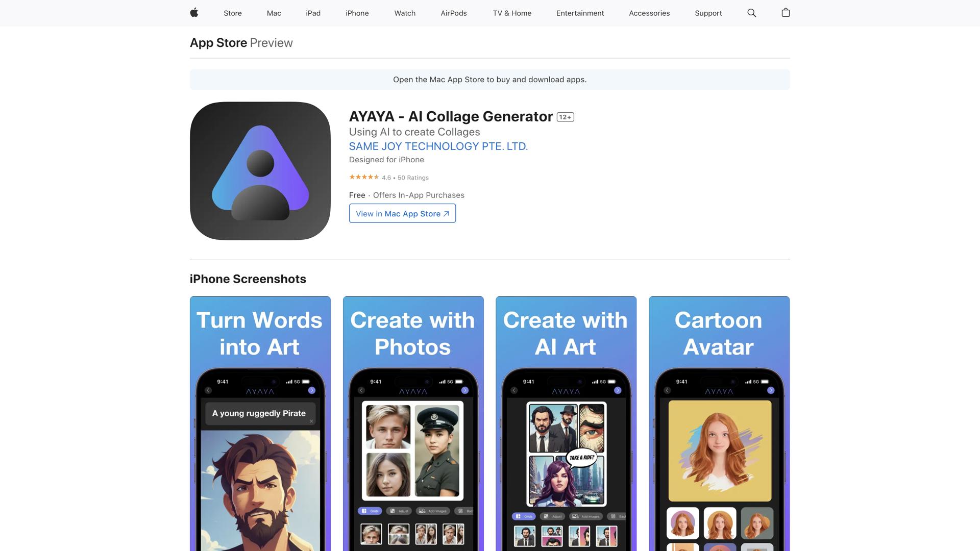Open search with the magnifying glass icon
Image resolution: width=980 pixels, height=551 pixels.
(x=751, y=13)
